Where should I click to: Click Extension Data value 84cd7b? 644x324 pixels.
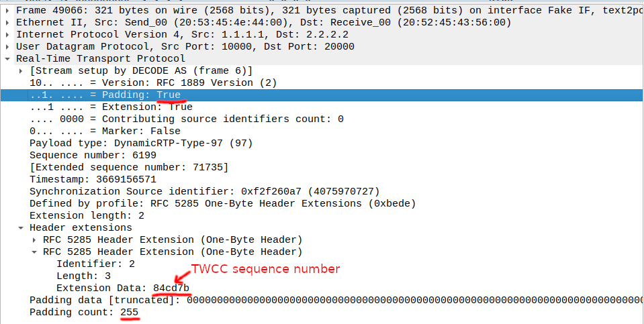point(171,288)
